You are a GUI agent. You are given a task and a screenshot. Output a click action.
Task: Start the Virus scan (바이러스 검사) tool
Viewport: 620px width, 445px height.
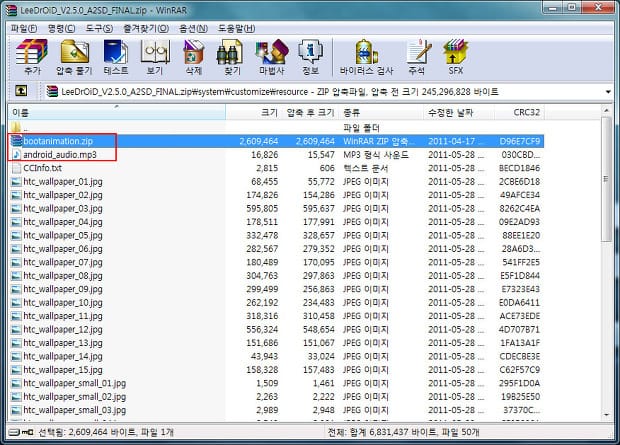364,56
